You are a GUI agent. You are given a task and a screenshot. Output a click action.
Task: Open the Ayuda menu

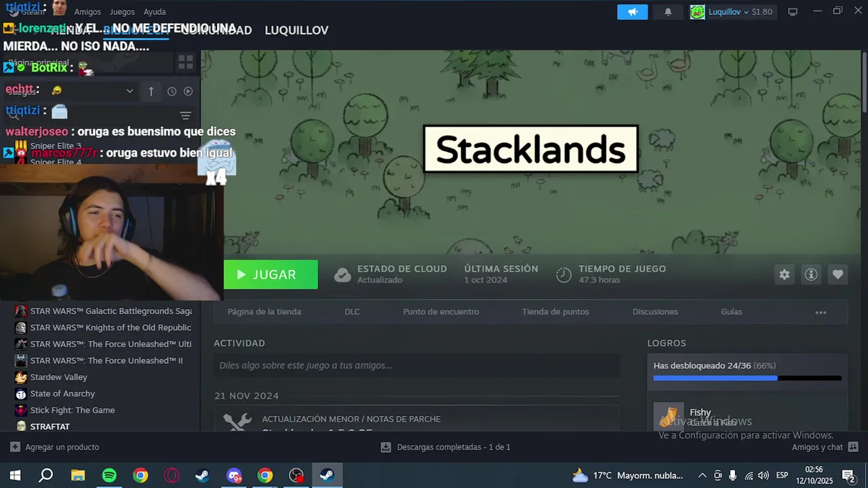pyautogui.click(x=155, y=12)
